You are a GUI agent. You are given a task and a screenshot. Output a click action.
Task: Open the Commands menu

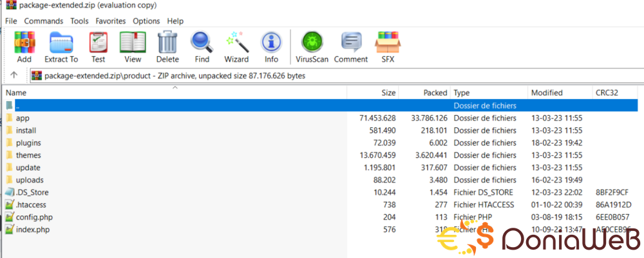[44, 21]
